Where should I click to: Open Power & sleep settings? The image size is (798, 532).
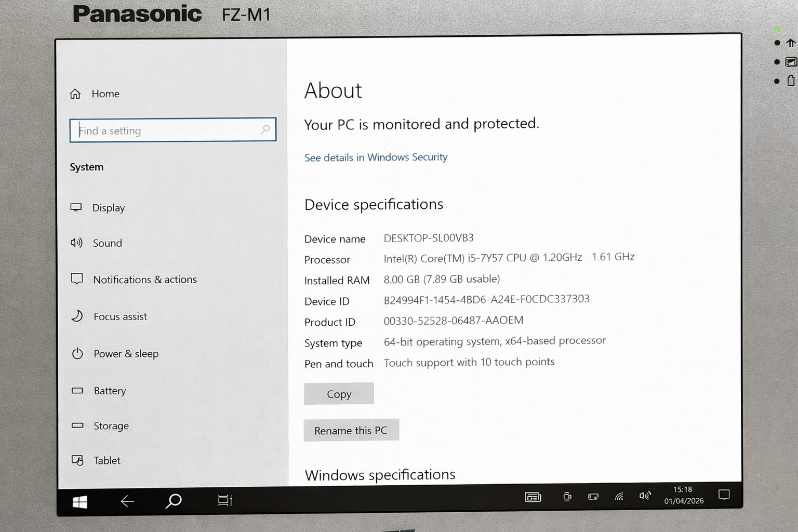pyautogui.click(x=115, y=354)
